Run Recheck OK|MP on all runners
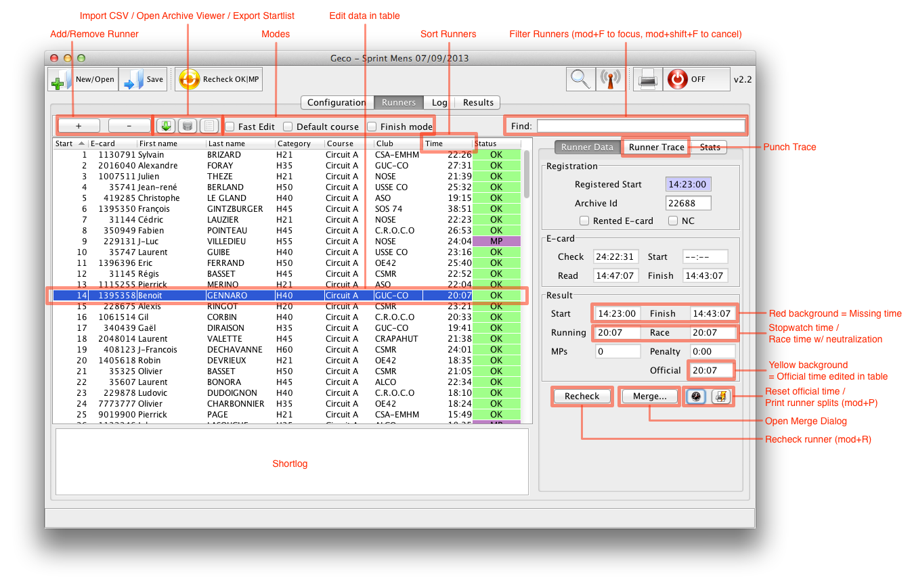 [219, 79]
